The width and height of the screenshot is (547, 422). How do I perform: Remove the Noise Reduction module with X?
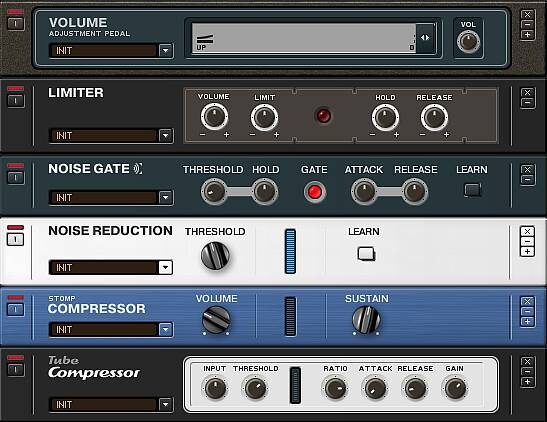(527, 231)
